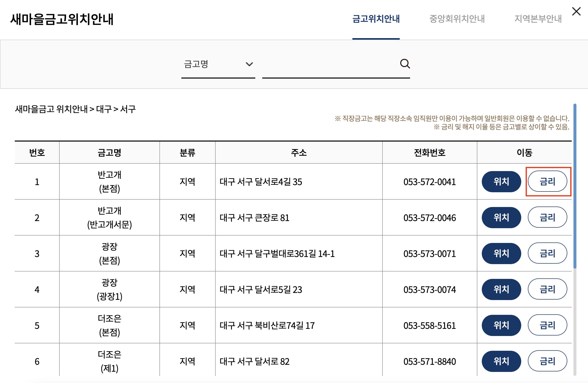The image size is (588, 383).
Task: Click the 번호 column header
Action: pos(37,153)
